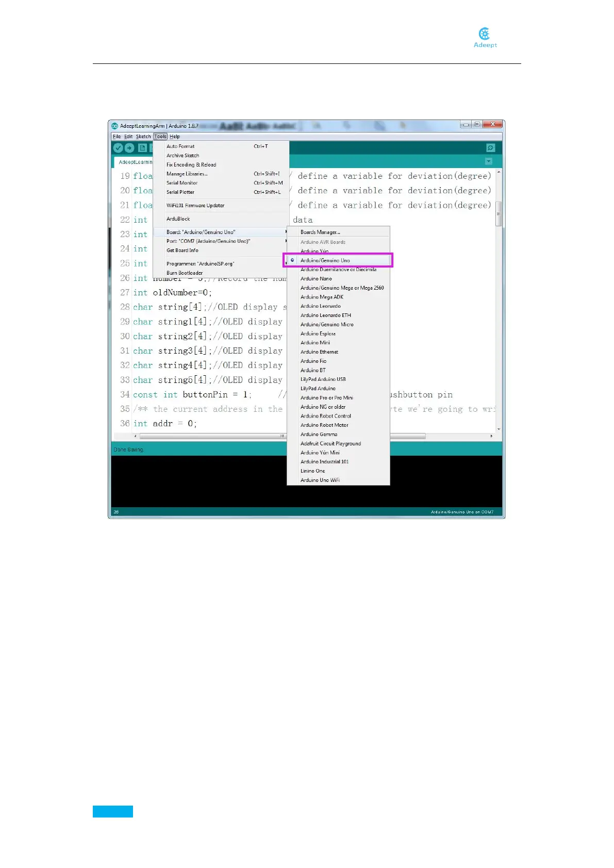Select Arduino Mega ADK board
Screen dimensions: 614x868
pos(338,297)
